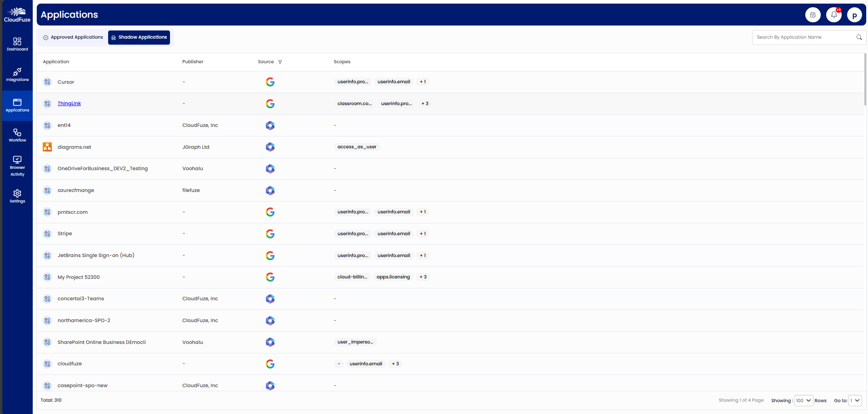
Task: Select the Shadow Applications tab
Action: (x=139, y=37)
